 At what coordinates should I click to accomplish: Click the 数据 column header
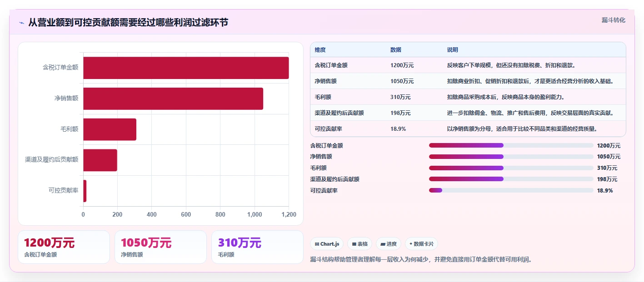point(396,50)
